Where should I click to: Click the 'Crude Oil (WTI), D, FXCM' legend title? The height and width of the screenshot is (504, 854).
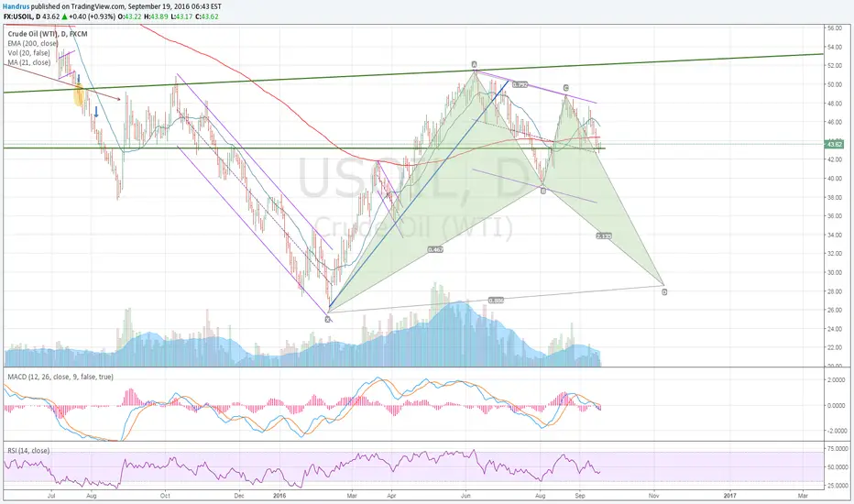(x=48, y=34)
